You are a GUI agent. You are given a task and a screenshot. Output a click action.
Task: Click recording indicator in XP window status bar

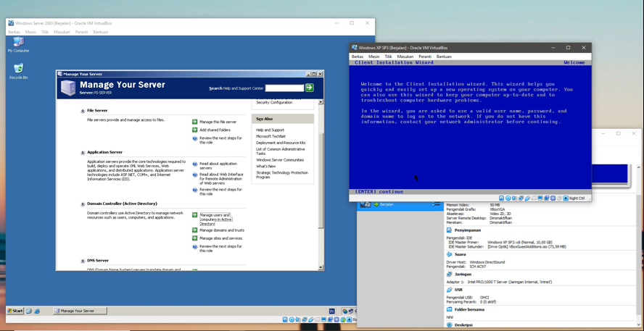pos(547,198)
